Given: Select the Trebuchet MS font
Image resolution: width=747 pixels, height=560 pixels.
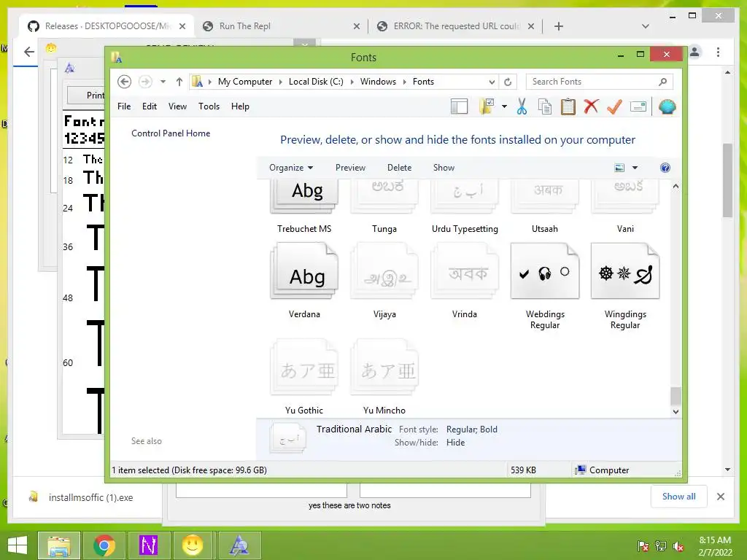Looking at the screenshot, I should (304, 206).
